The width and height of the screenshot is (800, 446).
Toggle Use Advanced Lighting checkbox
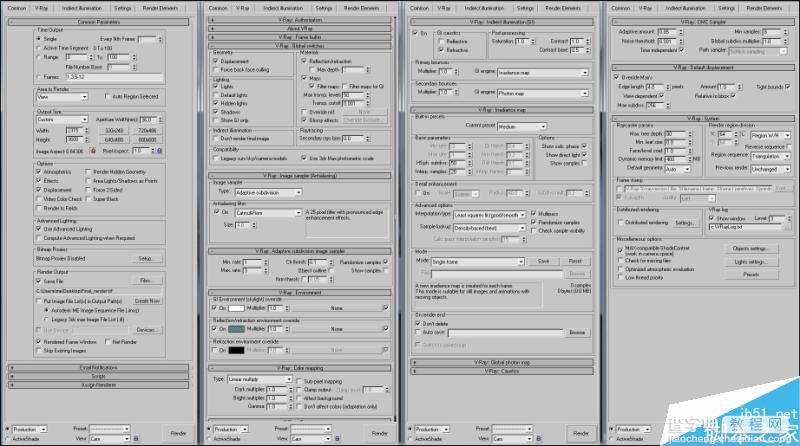point(39,229)
